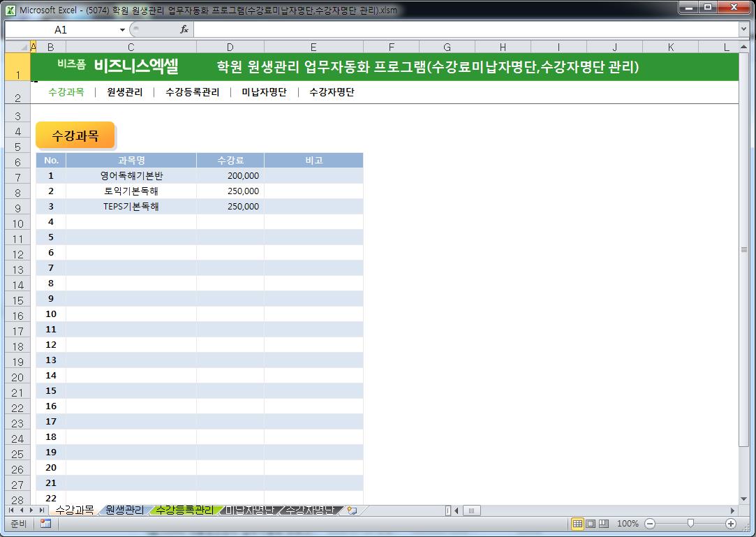756x537 pixels.
Task: Click the orange 수강과목 button
Action: tap(75, 136)
